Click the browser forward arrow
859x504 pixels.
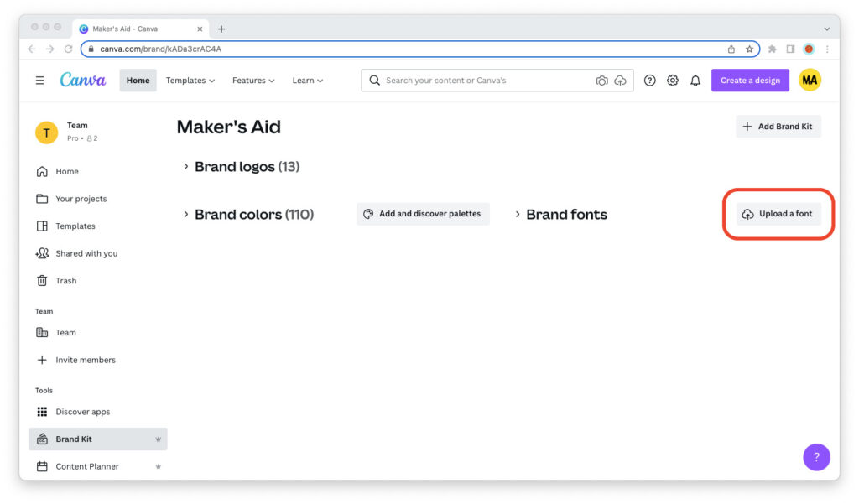[x=49, y=49]
